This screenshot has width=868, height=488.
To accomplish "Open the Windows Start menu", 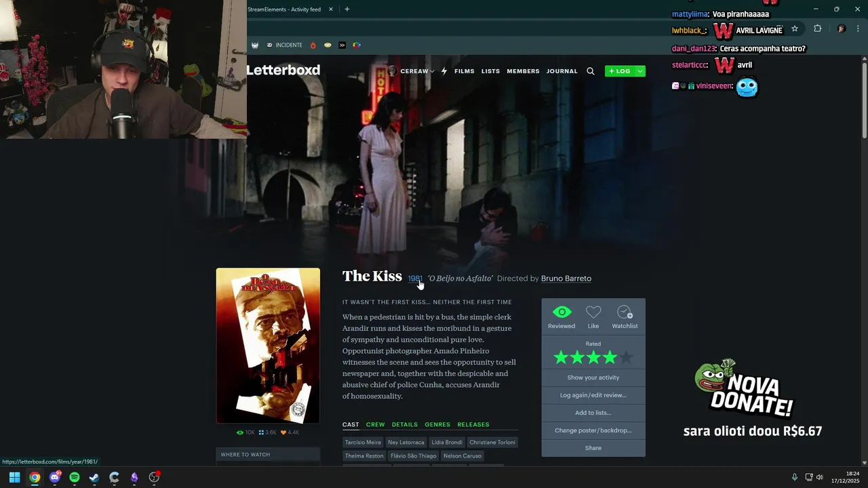I will coord(14,477).
